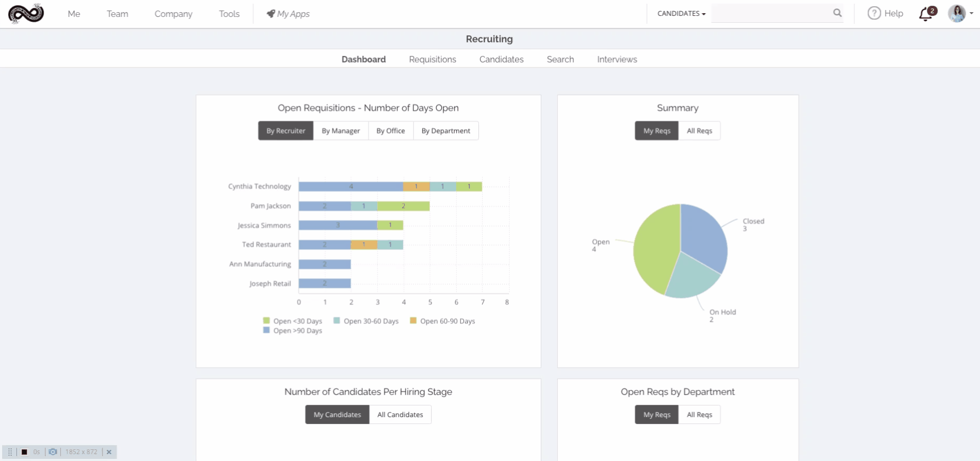This screenshot has height=461, width=980.
Task: Open the Team menu
Action: coord(117,14)
